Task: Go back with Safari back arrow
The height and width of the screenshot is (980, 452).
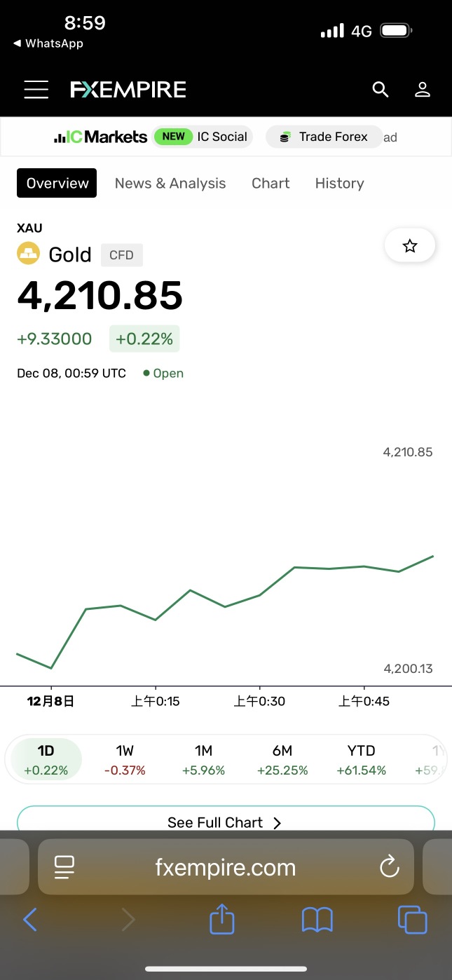Action: (29, 920)
